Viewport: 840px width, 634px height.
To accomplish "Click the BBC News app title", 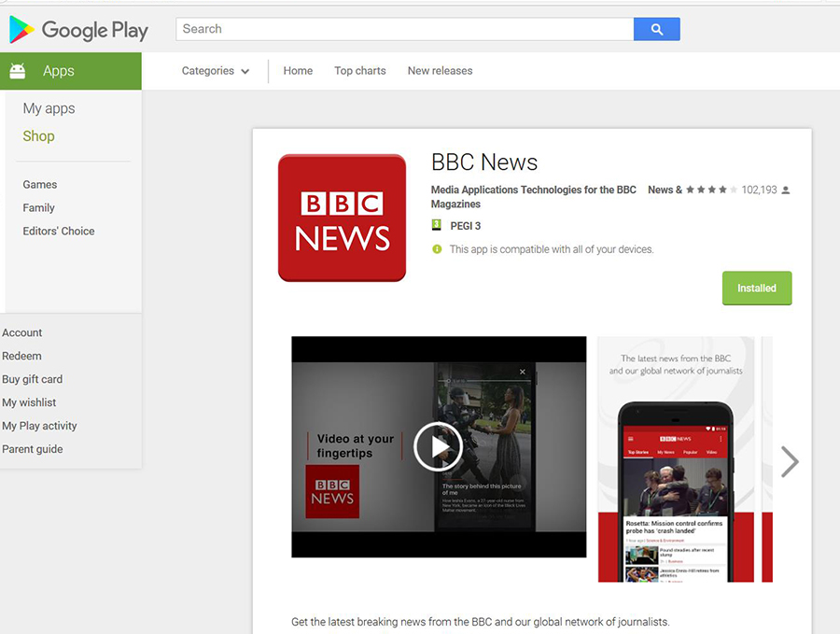I will coord(484,162).
